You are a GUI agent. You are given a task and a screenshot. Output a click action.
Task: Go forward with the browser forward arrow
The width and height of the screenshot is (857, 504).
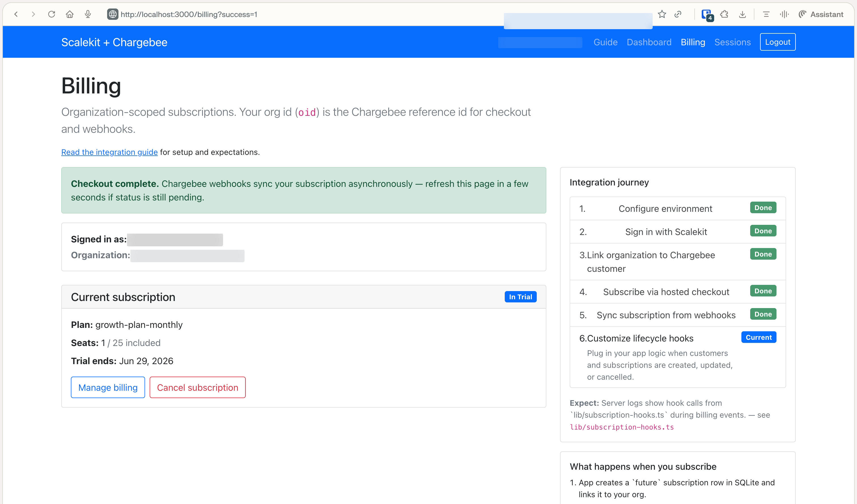[33, 14]
